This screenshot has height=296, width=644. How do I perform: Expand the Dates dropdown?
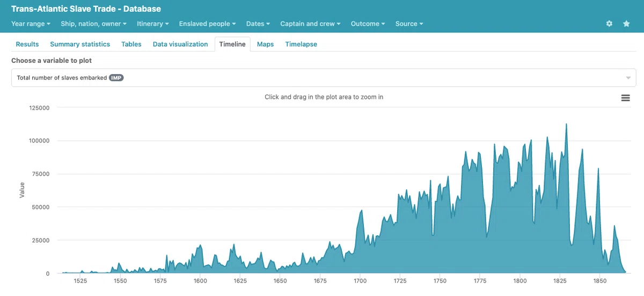tap(258, 24)
